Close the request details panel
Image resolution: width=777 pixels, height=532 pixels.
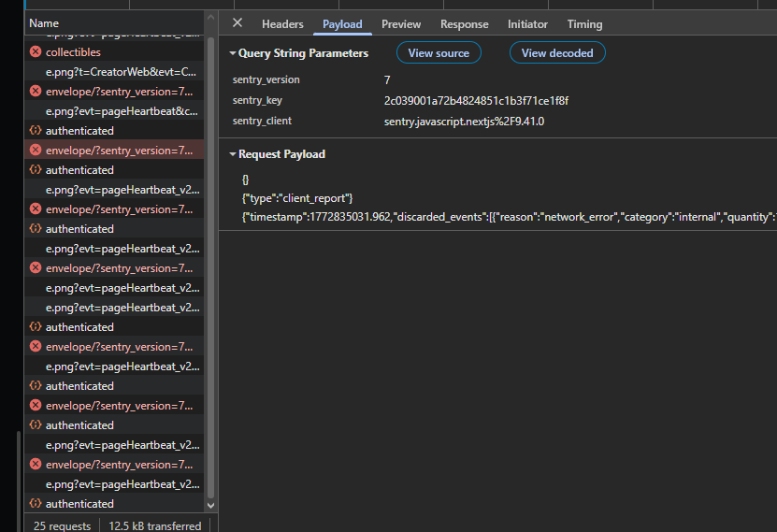(237, 23)
